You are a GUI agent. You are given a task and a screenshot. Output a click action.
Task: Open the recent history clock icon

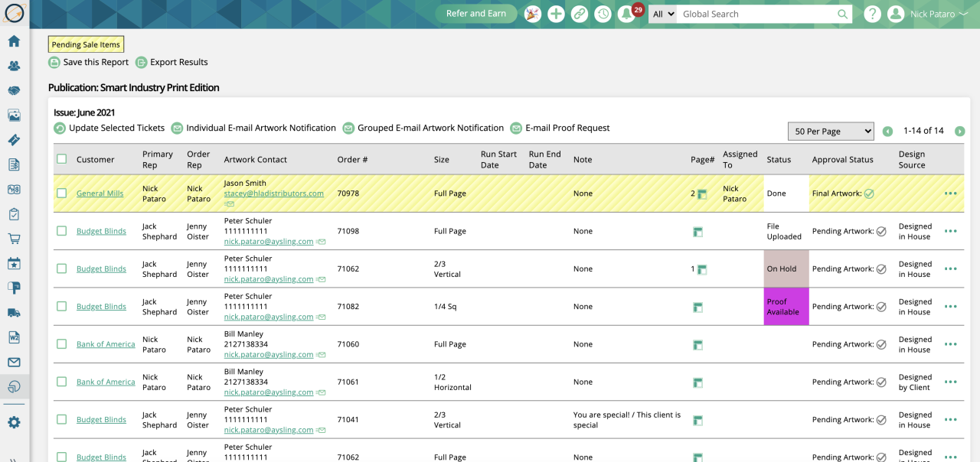click(x=603, y=14)
